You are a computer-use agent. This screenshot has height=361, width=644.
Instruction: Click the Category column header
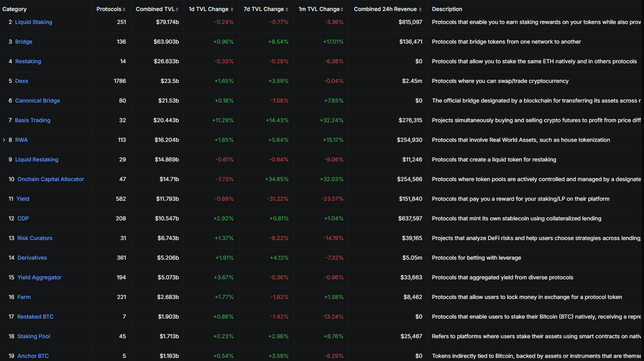coord(15,9)
